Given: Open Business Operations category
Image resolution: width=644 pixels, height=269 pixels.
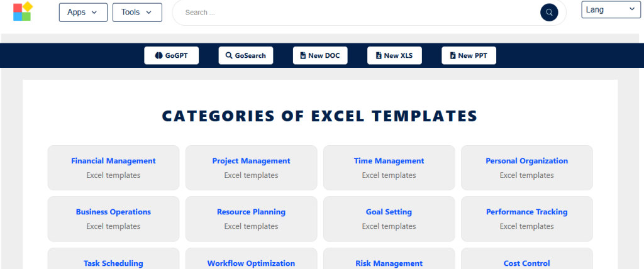Looking at the screenshot, I should click(113, 219).
